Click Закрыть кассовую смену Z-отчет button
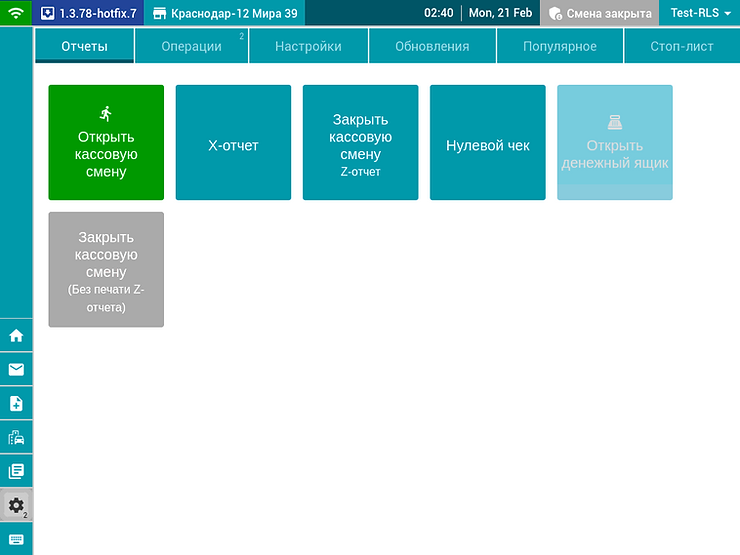Screen dimensions: 740x555 361,143
